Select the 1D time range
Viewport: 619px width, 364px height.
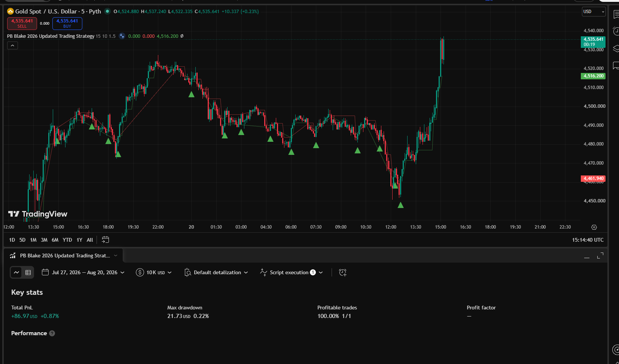pos(12,240)
